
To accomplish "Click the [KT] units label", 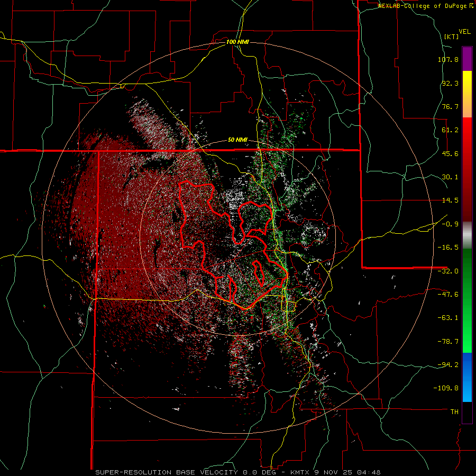I will tap(452, 36).
